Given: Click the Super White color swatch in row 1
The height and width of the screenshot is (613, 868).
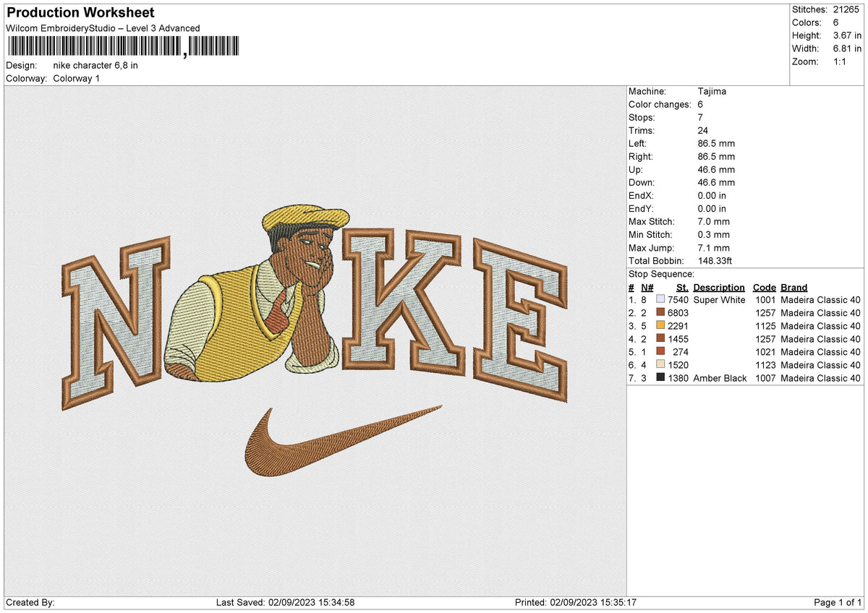Looking at the screenshot, I should pos(660,299).
